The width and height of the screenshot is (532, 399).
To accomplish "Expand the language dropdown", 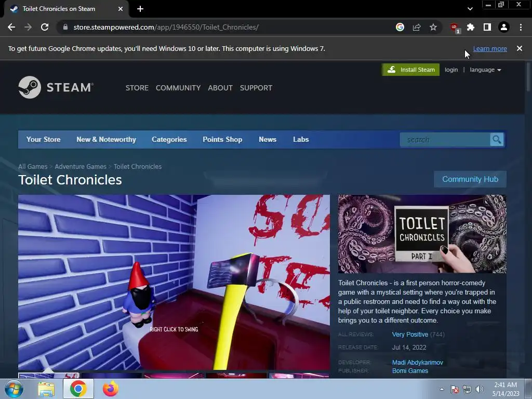I will click(x=486, y=70).
